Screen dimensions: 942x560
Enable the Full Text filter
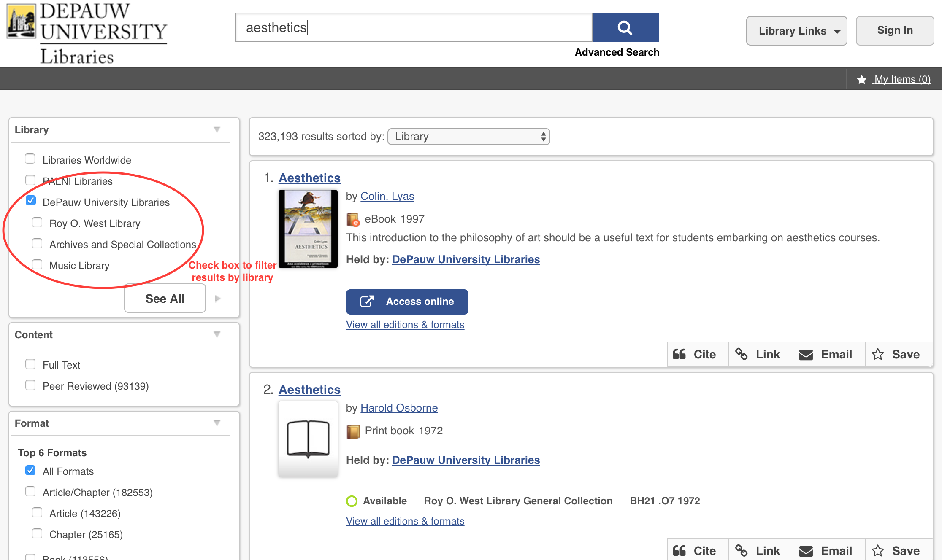click(x=30, y=364)
